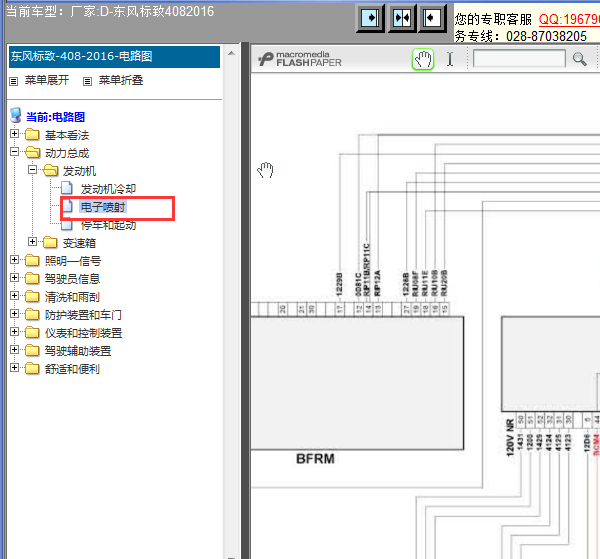Click the 清洗和雨刮 folder icon
The width and height of the screenshot is (600, 559).
tap(32, 296)
